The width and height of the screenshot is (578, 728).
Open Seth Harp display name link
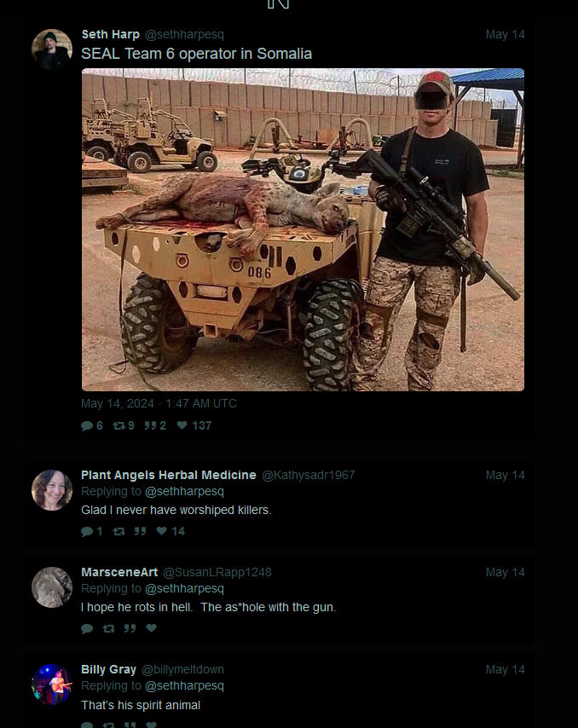tap(111, 34)
